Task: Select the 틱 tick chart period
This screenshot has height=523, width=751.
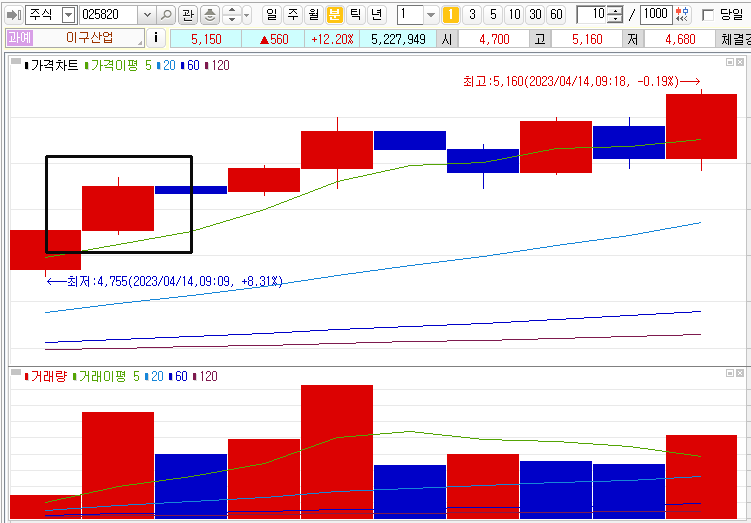Action: tap(355, 15)
